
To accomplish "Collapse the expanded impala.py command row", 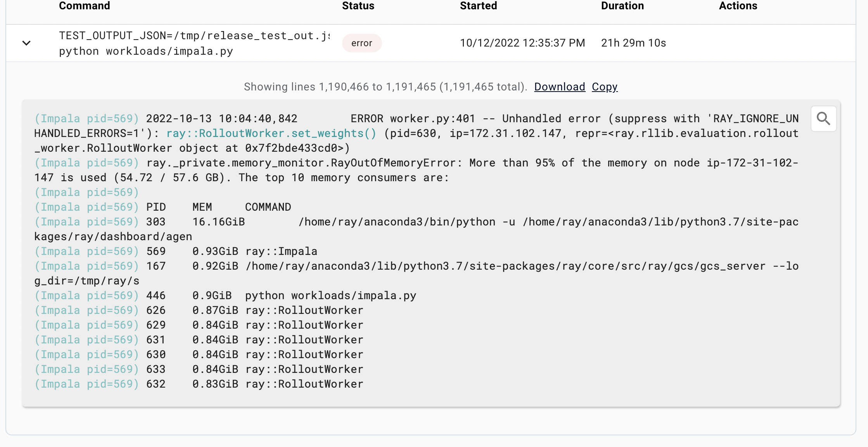I will 26,43.
